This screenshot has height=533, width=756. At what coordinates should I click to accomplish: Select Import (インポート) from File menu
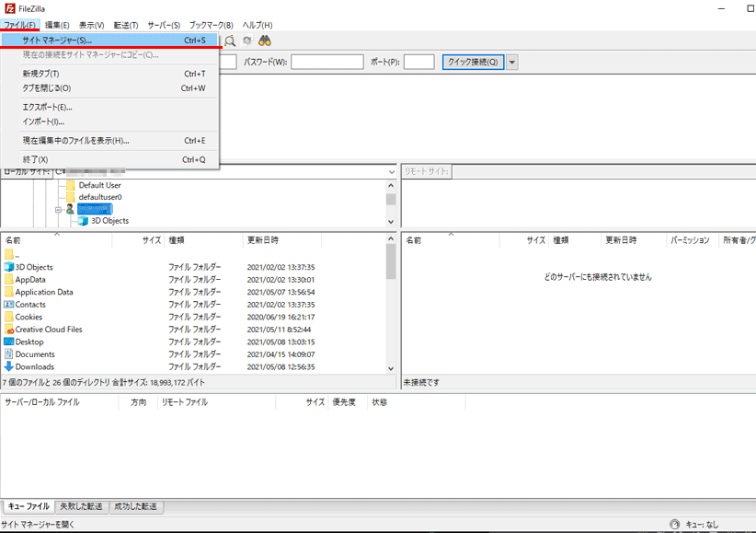[x=110, y=122]
